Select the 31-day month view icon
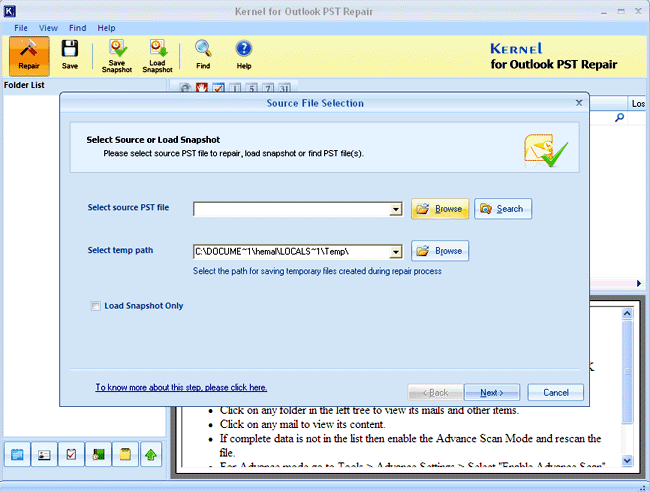Screen dimensions: 650x492 284,88
